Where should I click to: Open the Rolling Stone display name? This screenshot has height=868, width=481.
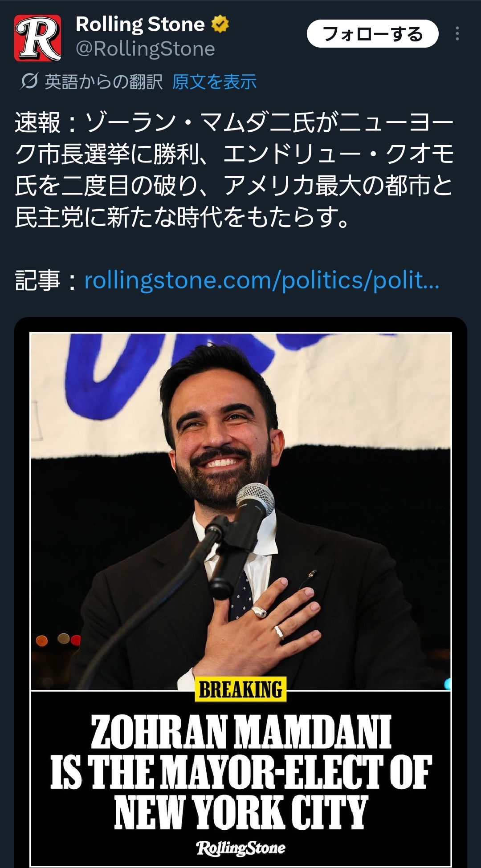point(140,24)
